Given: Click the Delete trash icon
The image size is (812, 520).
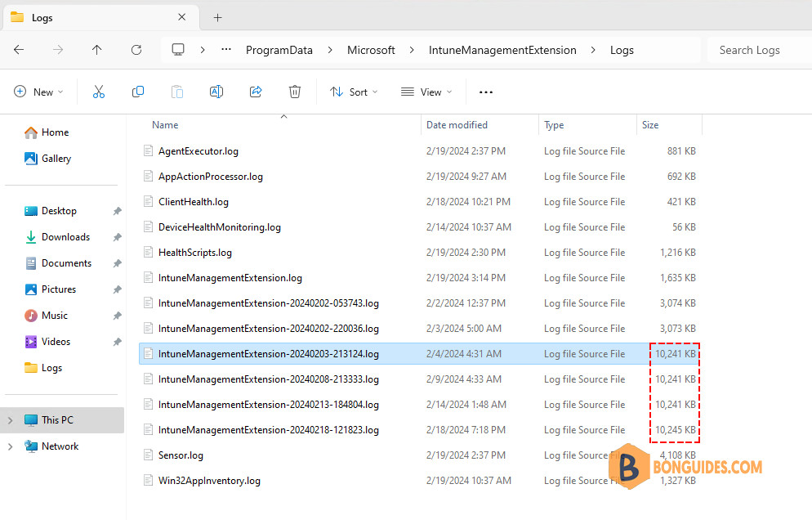Looking at the screenshot, I should (295, 92).
